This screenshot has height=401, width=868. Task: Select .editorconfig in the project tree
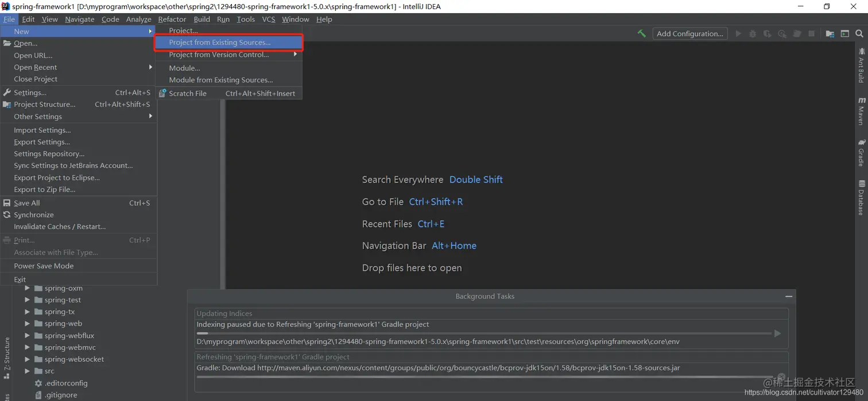pos(66,383)
